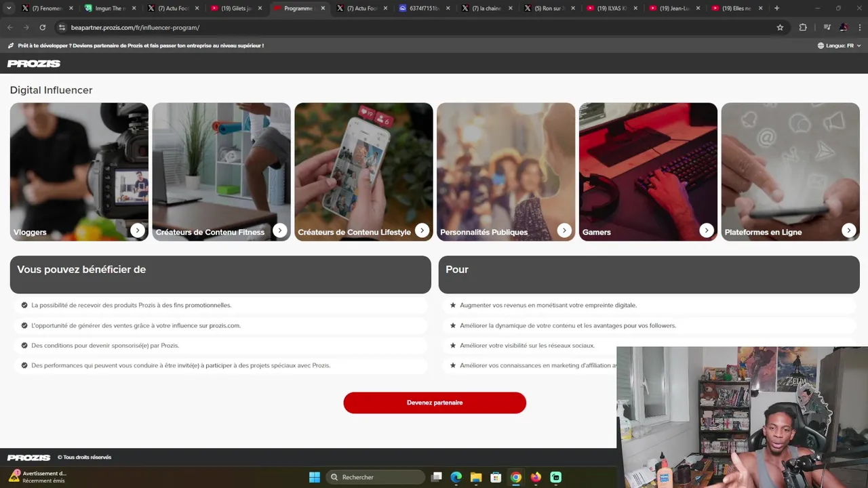The image size is (868, 488).
Task: Click the Chrome taskbar icon
Action: (x=516, y=477)
